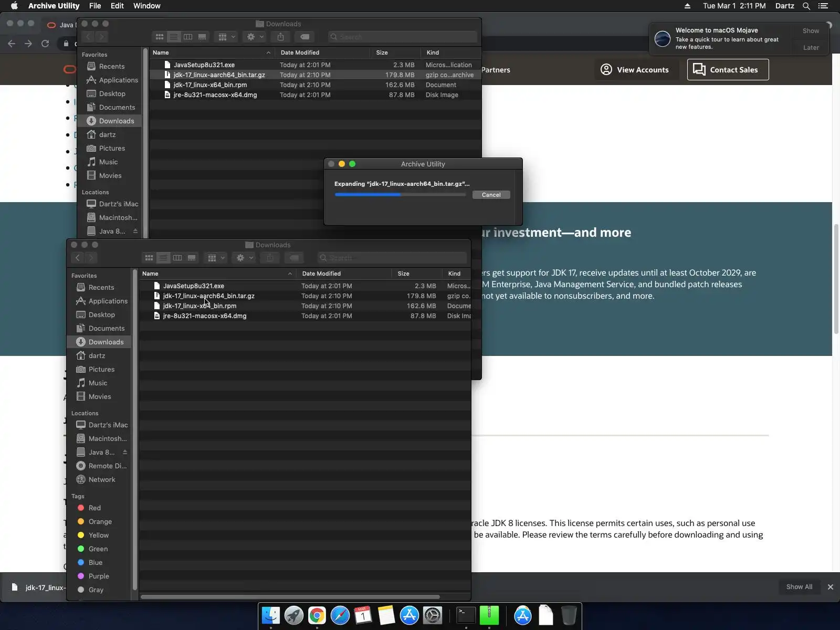Switch to Terminal in the Dock

tap(466, 615)
